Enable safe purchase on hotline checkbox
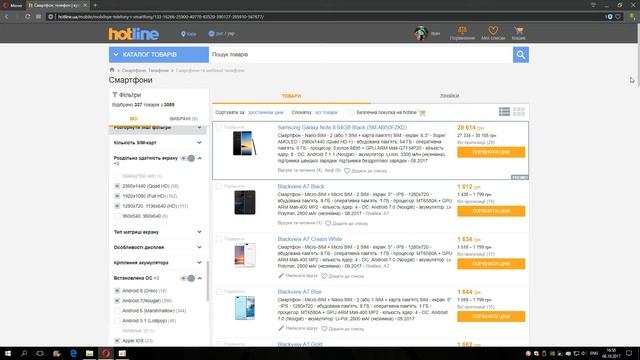Image resolution: width=640 pixels, height=360 pixels. 351,112
